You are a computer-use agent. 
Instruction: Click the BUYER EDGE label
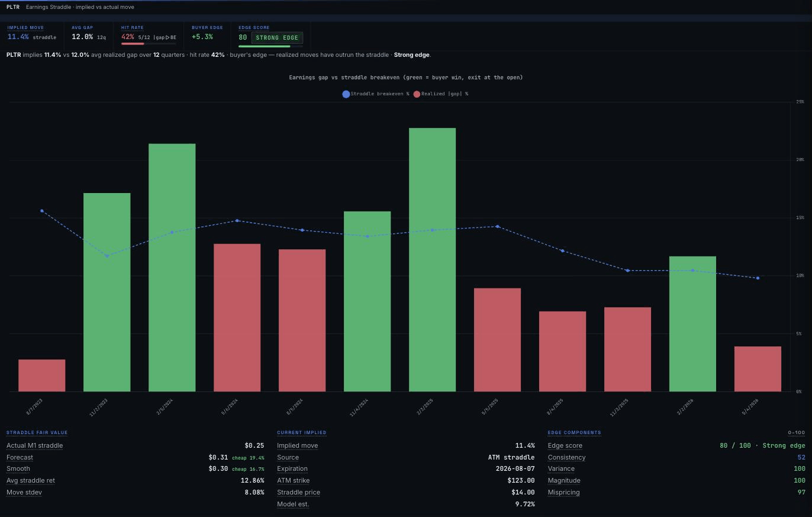[207, 27]
